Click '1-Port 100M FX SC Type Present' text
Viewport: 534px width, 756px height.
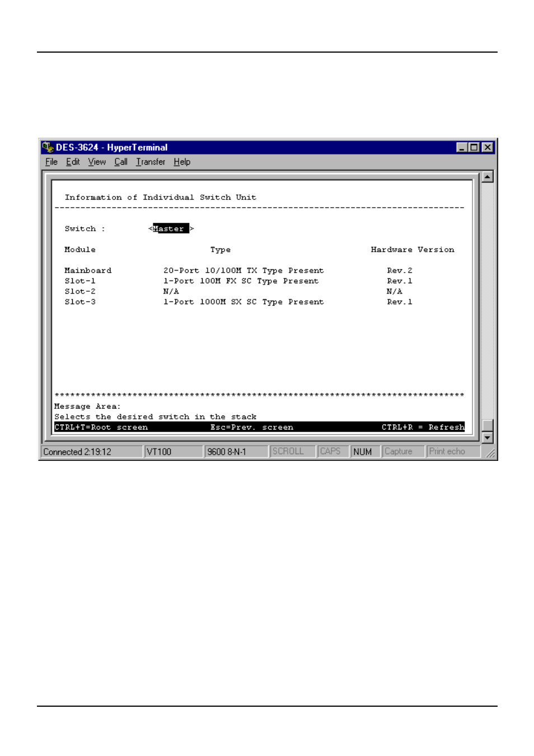click(241, 281)
